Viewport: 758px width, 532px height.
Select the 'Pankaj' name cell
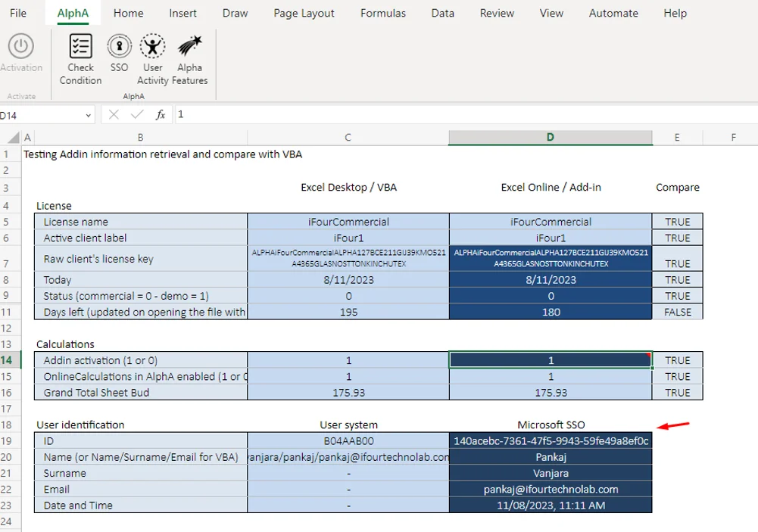[x=551, y=457]
